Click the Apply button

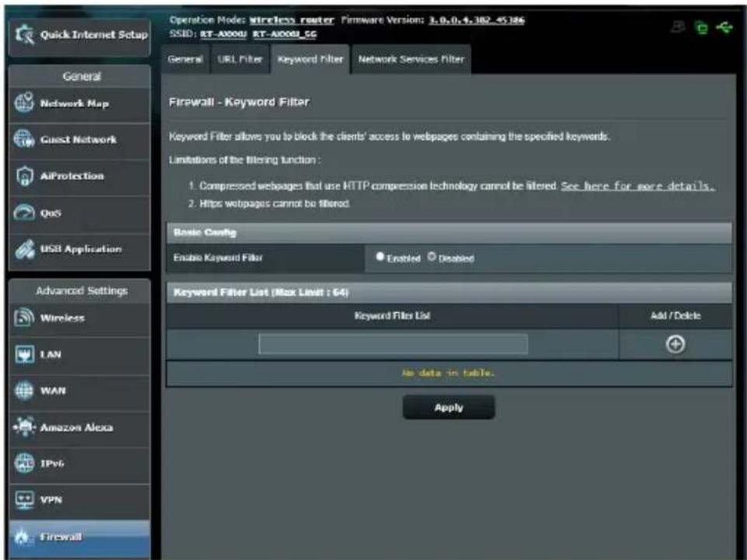point(448,408)
